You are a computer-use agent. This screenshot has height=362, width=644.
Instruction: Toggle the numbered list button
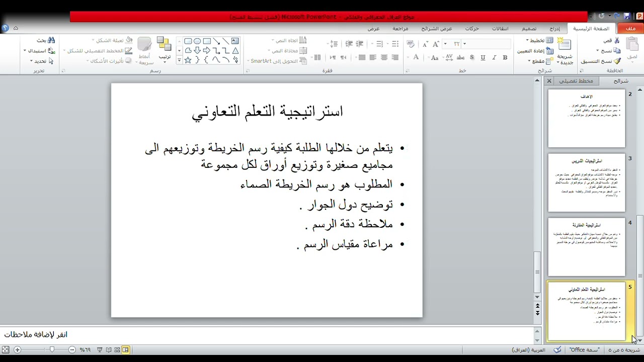(x=380, y=44)
